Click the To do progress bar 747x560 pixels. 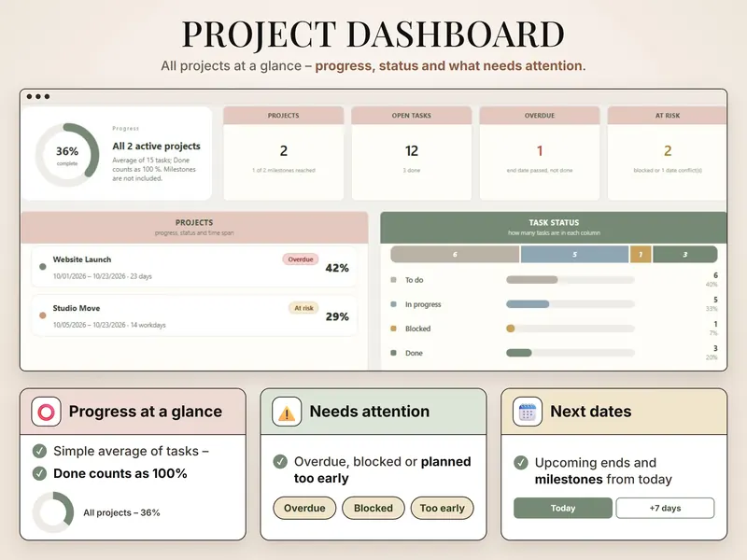point(571,279)
